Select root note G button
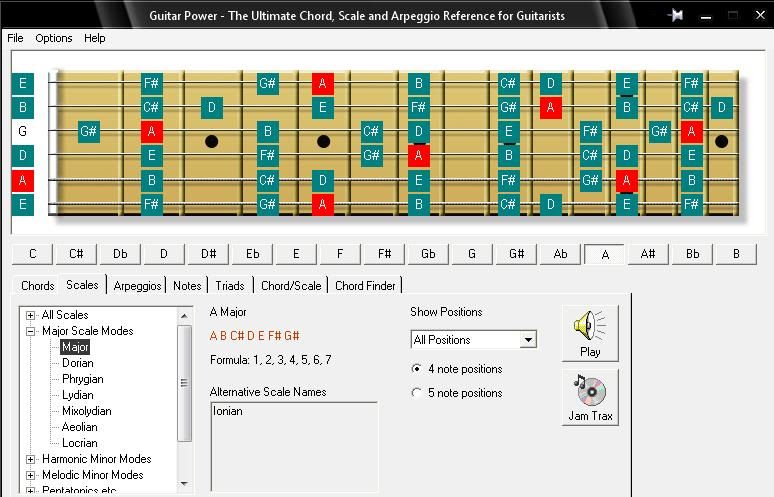Viewport: 774px width, 497px height. click(x=472, y=254)
